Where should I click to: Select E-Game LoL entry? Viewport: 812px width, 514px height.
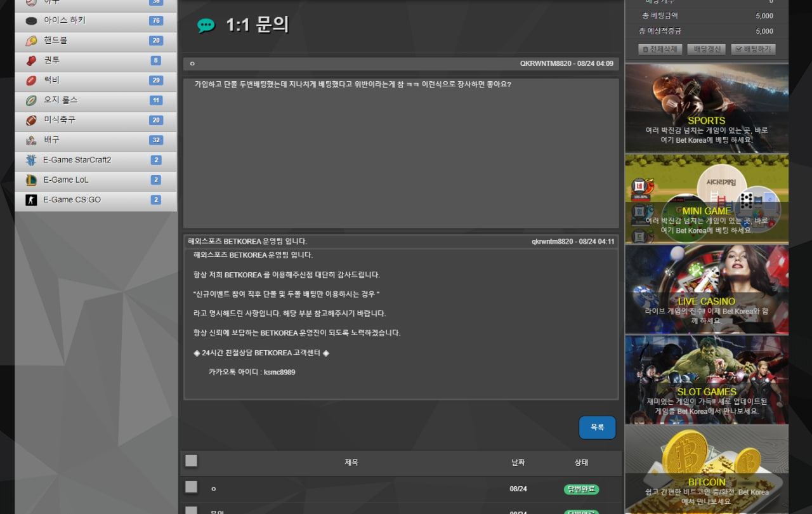[x=96, y=180]
